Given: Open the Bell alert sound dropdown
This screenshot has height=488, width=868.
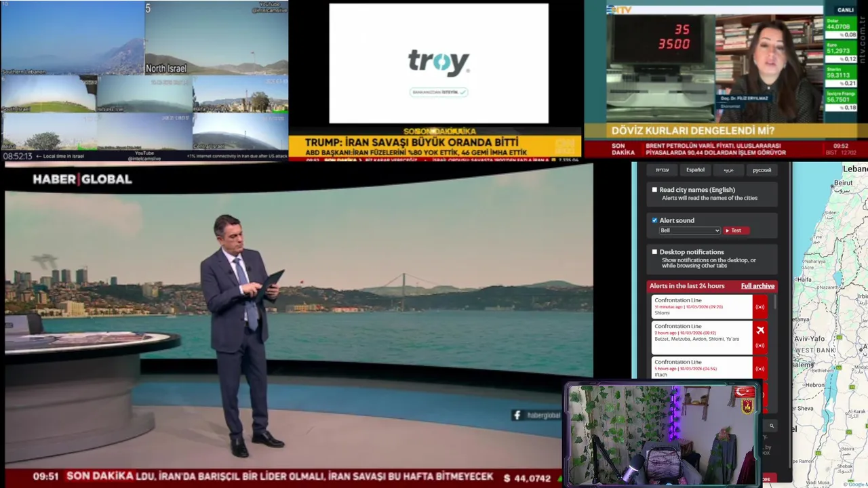Looking at the screenshot, I should [x=690, y=230].
